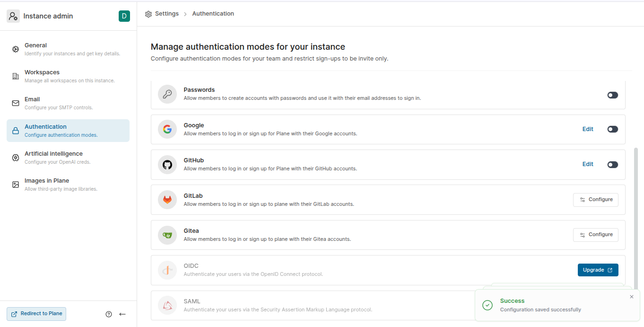Click the Gitea tea cup logo

click(x=167, y=235)
